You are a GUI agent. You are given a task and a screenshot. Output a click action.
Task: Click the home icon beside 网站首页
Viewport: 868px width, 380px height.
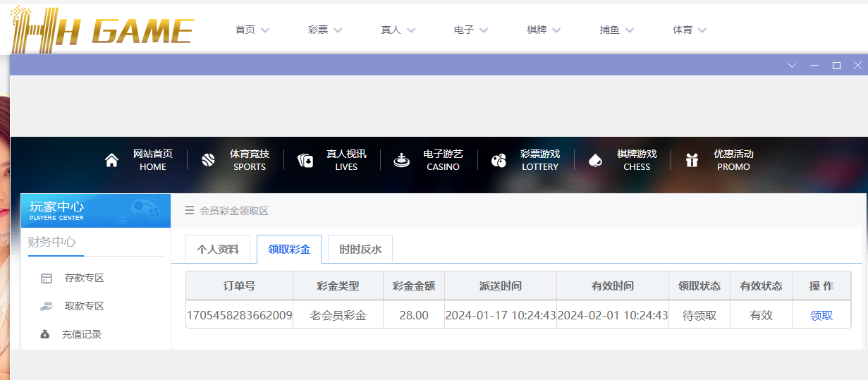pos(111,160)
